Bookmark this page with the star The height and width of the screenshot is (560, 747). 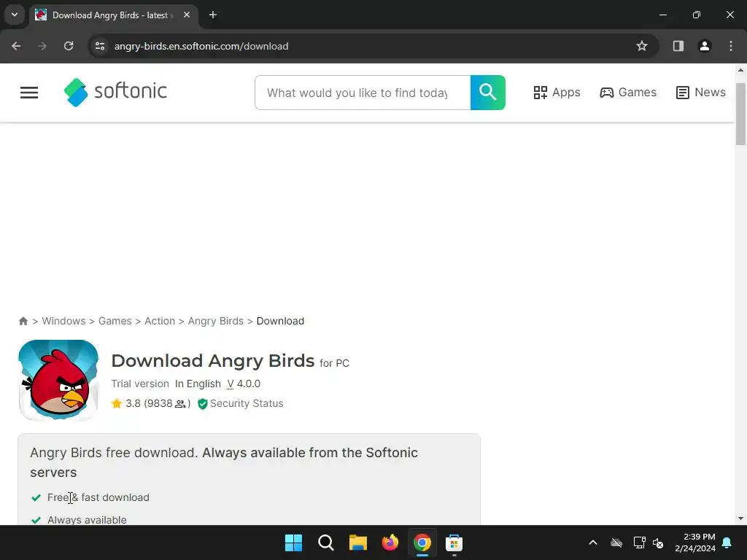point(642,46)
